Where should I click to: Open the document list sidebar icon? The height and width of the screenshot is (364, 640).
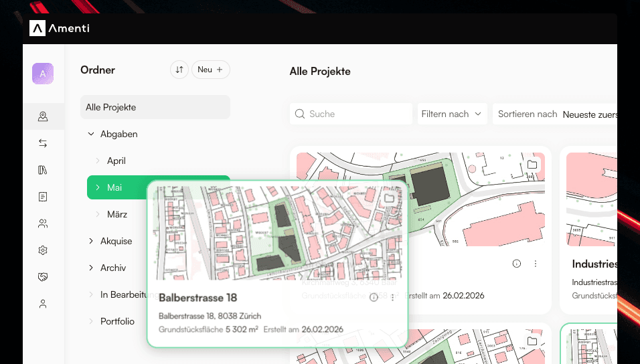tap(43, 197)
